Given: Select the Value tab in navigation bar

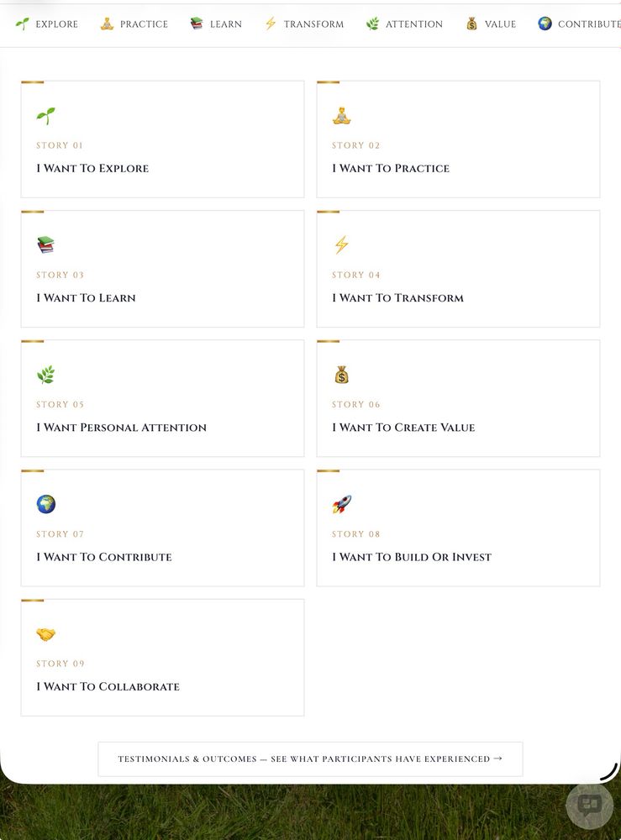Looking at the screenshot, I should point(491,24).
